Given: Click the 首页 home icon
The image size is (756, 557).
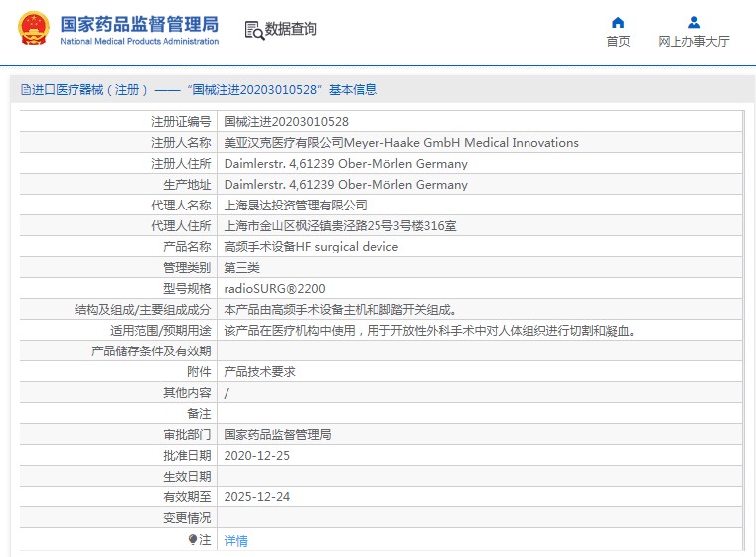Looking at the screenshot, I should pyautogui.click(x=618, y=22).
